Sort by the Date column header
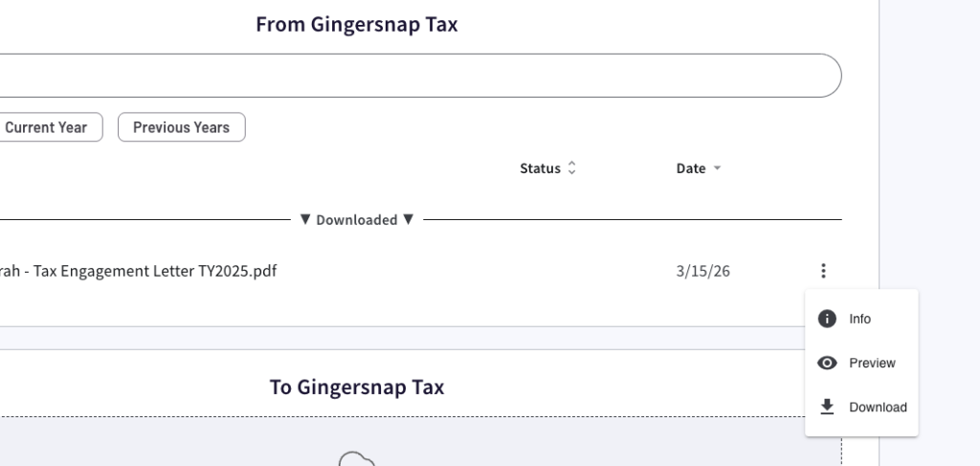The height and width of the screenshot is (466, 980). pyautogui.click(x=690, y=168)
